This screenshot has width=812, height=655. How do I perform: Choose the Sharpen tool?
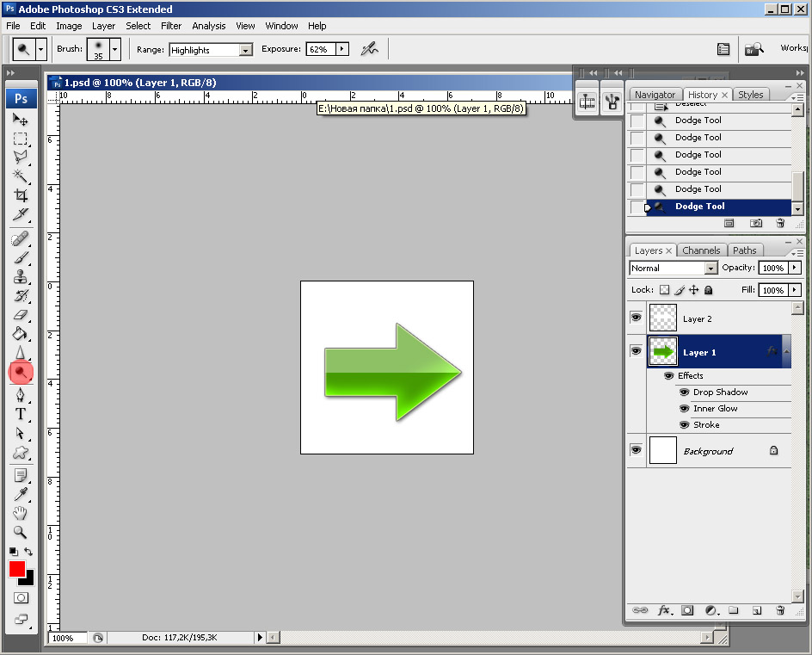pos(20,353)
